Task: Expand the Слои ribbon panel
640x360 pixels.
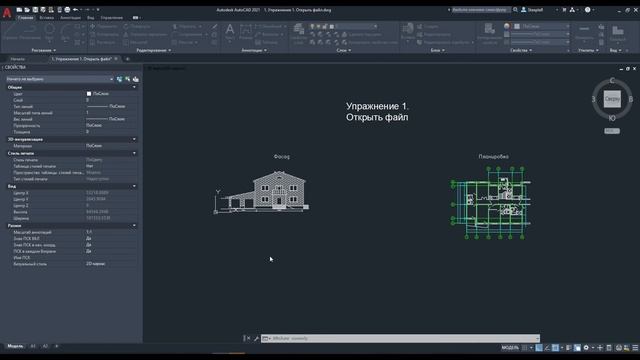Action: [344, 50]
